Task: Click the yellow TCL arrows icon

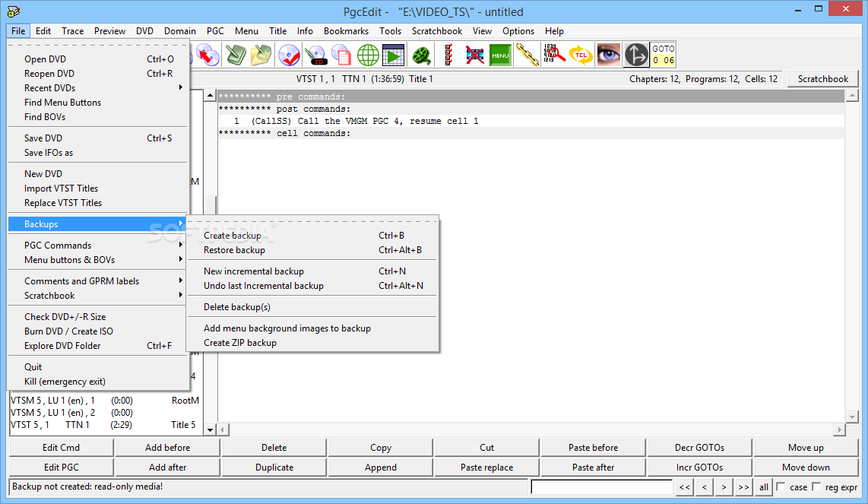Action: pyautogui.click(x=581, y=55)
